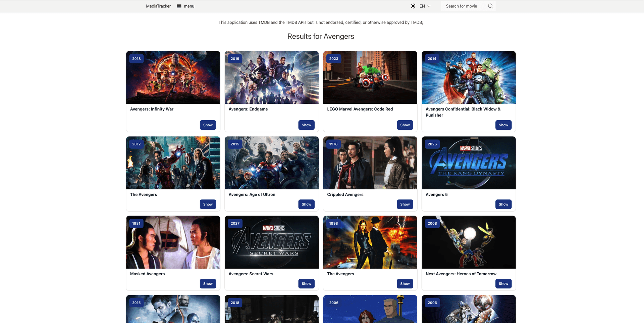Select the 2012 year badge
The image size is (644, 323).
coord(137,144)
